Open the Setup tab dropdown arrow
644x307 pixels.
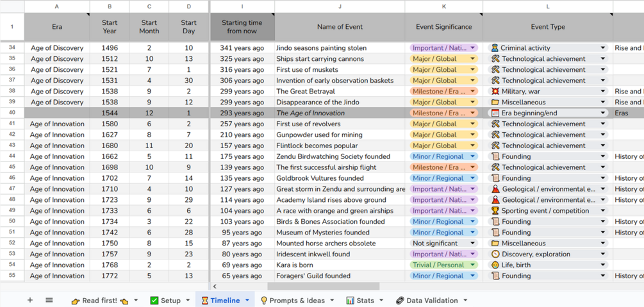188,301
